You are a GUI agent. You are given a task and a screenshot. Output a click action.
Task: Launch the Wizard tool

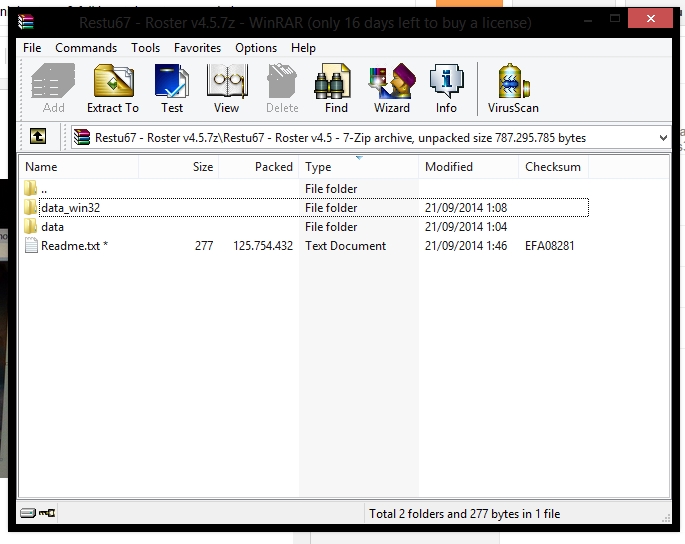coord(392,88)
